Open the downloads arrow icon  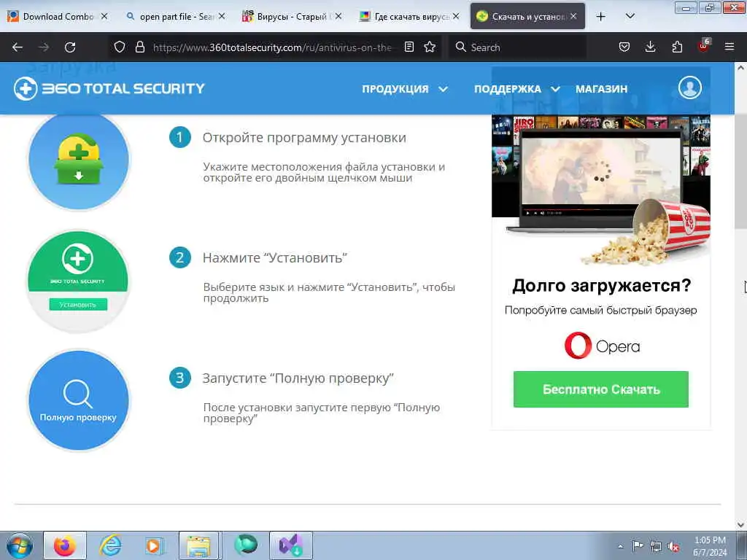tap(650, 47)
